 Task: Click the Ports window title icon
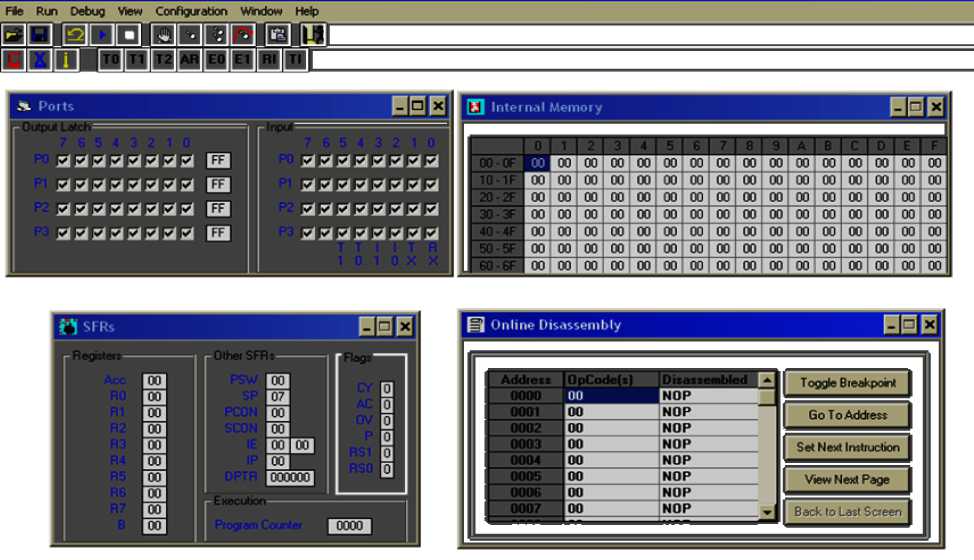(24, 106)
